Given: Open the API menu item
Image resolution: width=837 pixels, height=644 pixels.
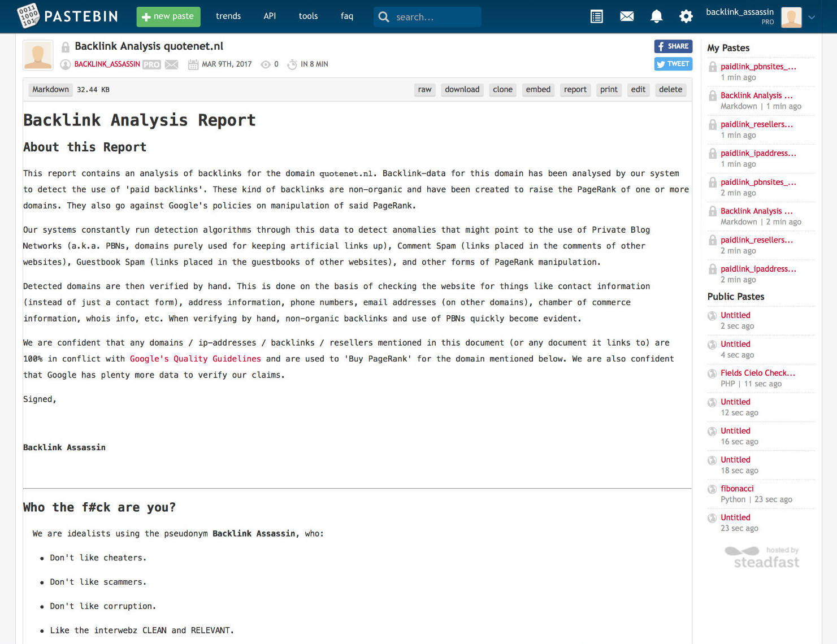Looking at the screenshot, I should pyautogui.click(x=270, y=16).
